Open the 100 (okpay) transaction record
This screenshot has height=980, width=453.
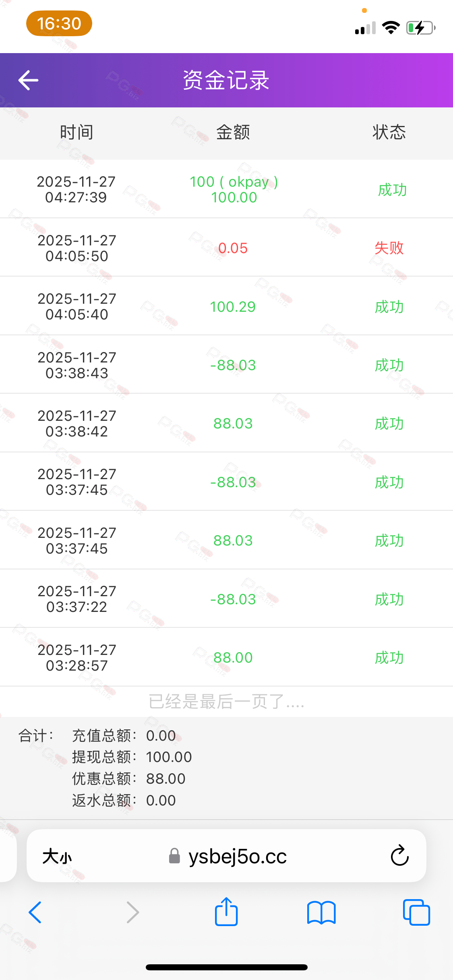coord(226,189)
